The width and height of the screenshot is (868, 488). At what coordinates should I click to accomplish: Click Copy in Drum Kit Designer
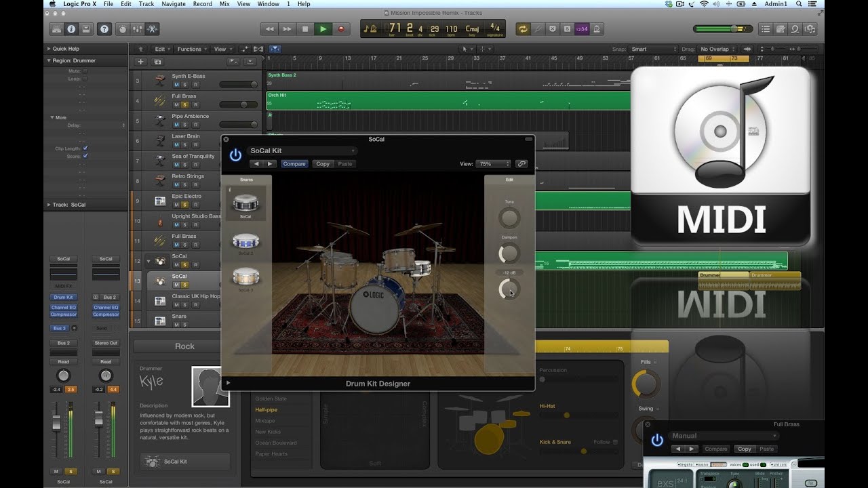[x=323, y=164]
